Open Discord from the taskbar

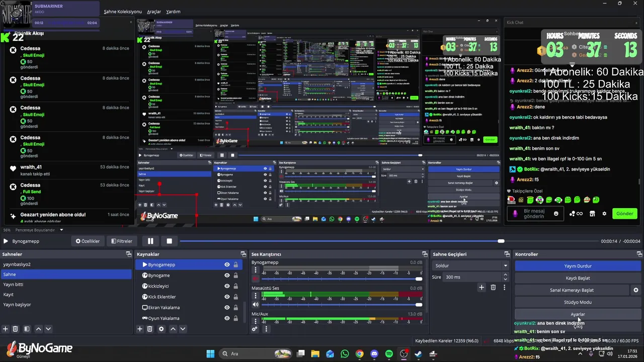click(374, 354)
